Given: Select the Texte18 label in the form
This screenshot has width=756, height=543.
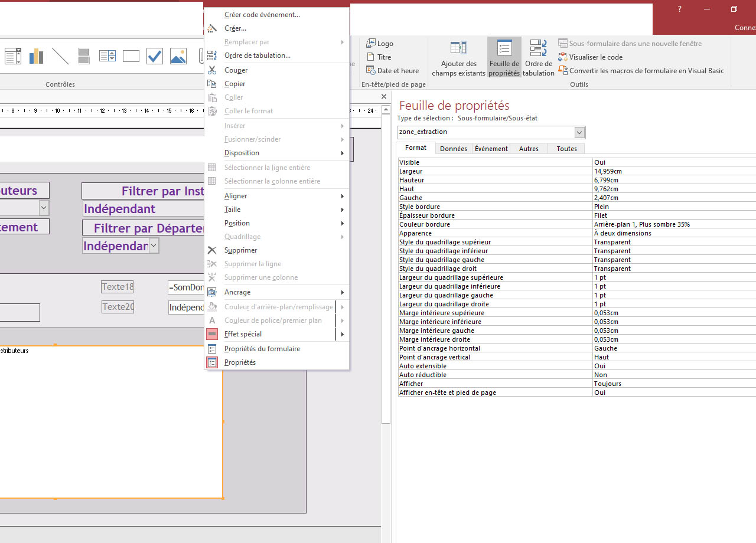Looking at the screenshot, I should click(x=118, y=287).
